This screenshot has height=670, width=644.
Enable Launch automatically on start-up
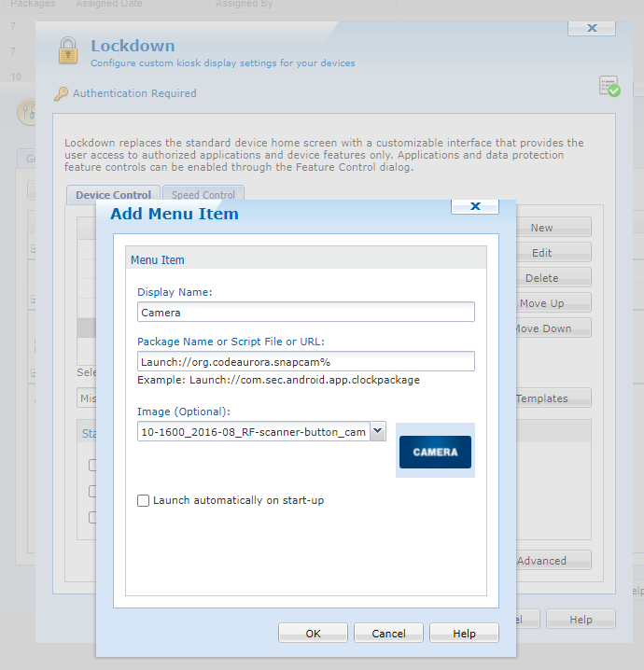pos(144,501)
